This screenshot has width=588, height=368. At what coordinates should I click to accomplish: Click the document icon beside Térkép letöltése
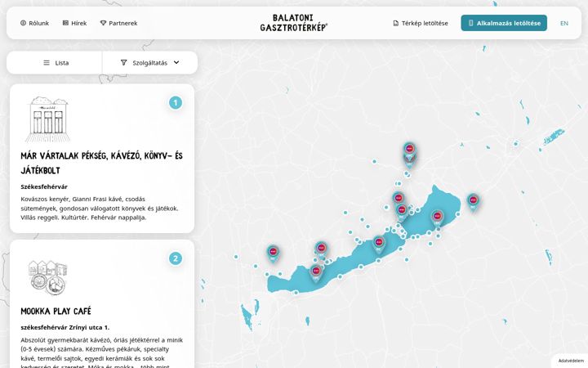(395, 23)
